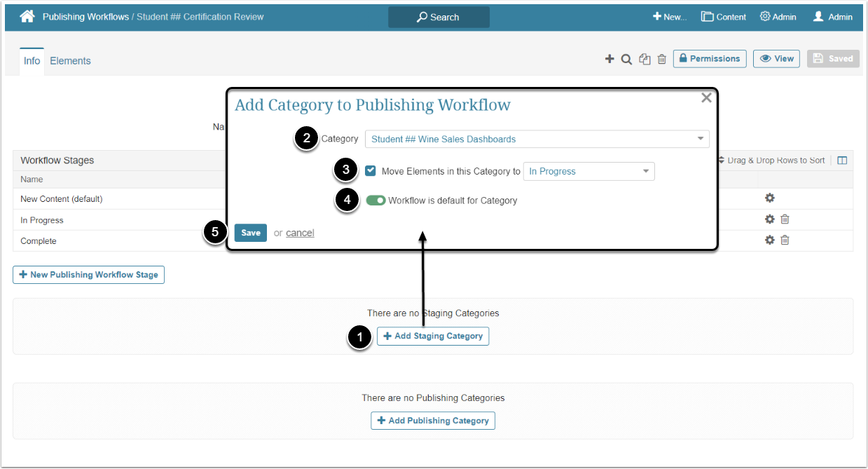Select the New Content (default) row

(x=433, y=199)
